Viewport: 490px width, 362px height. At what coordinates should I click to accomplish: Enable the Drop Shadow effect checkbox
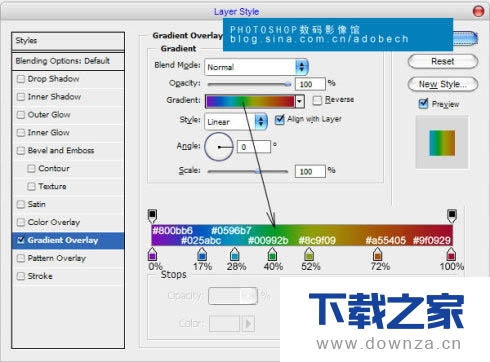click(21, 79)
